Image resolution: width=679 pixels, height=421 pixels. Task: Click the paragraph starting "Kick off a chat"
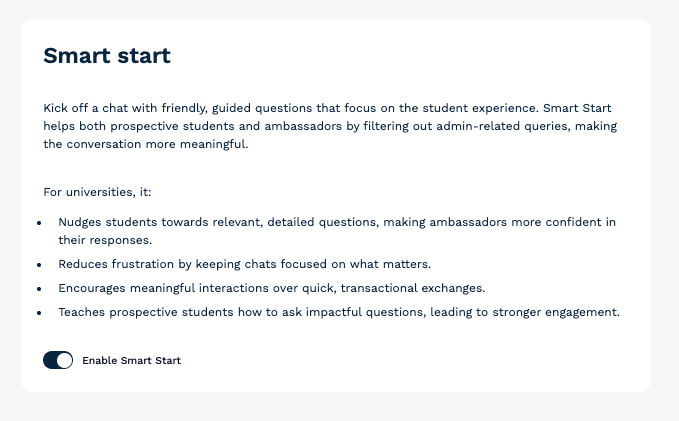pyautogui.click(x=330, y=126)
